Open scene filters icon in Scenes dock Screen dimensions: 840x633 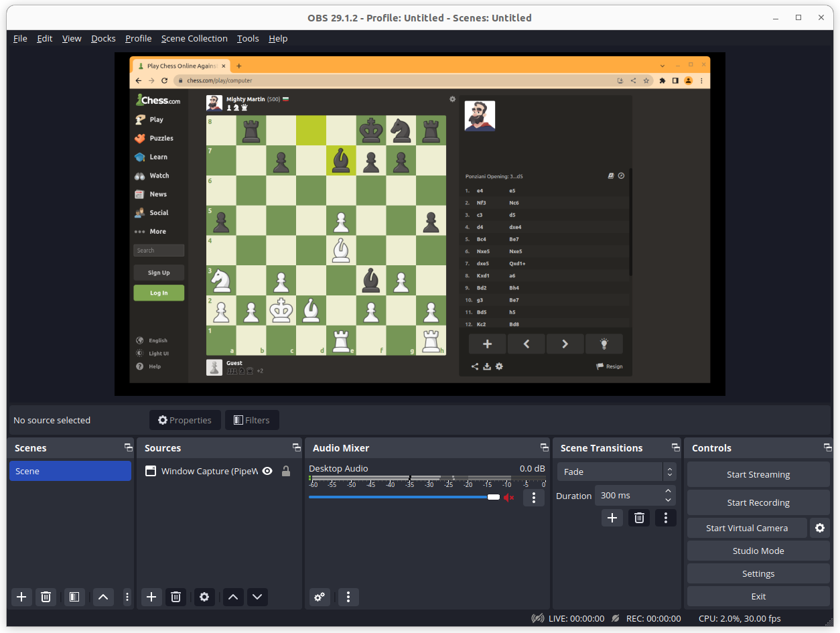[74, 597]
